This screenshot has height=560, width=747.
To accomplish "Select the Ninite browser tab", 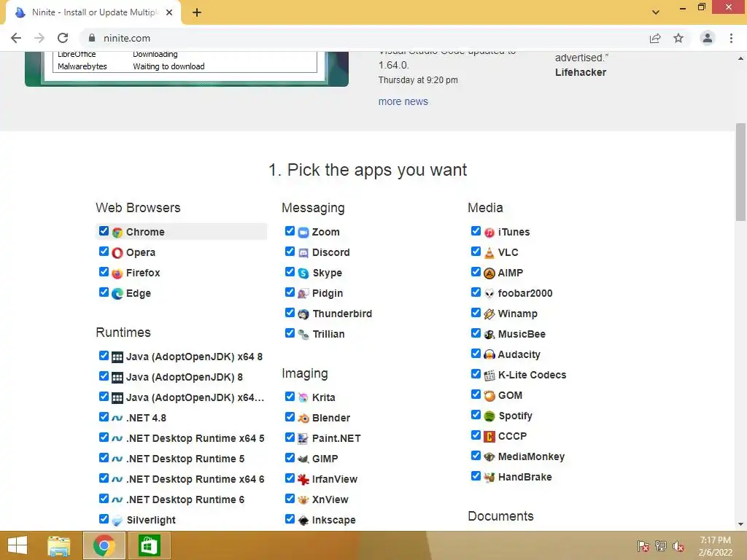I will point(93,12).
